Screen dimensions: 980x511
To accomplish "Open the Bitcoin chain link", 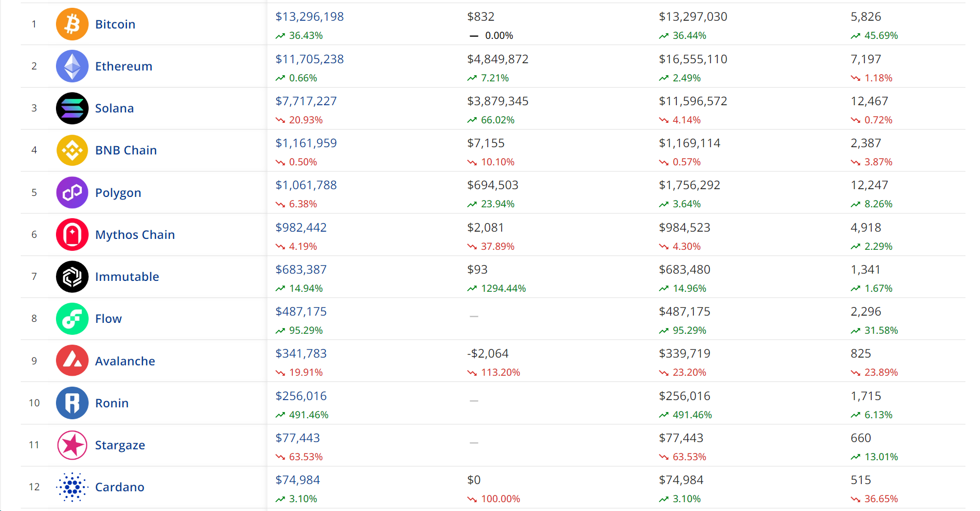I will pos(115,24).
